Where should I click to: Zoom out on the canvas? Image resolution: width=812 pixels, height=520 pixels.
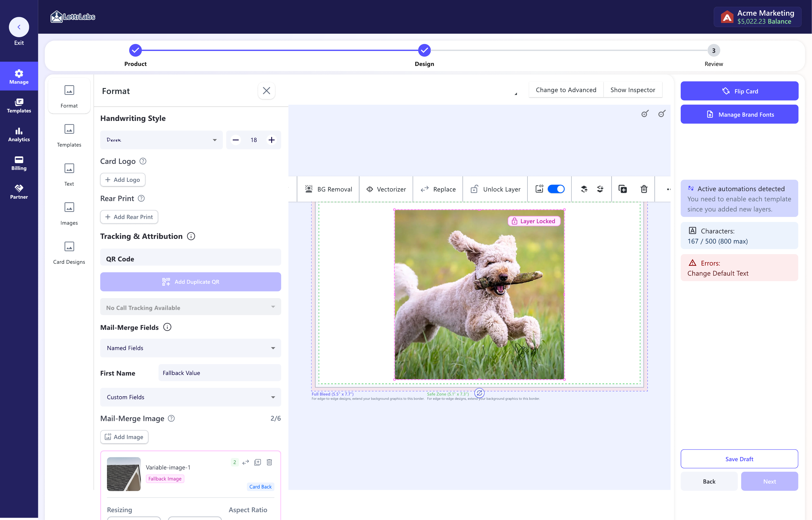(662, 114)
